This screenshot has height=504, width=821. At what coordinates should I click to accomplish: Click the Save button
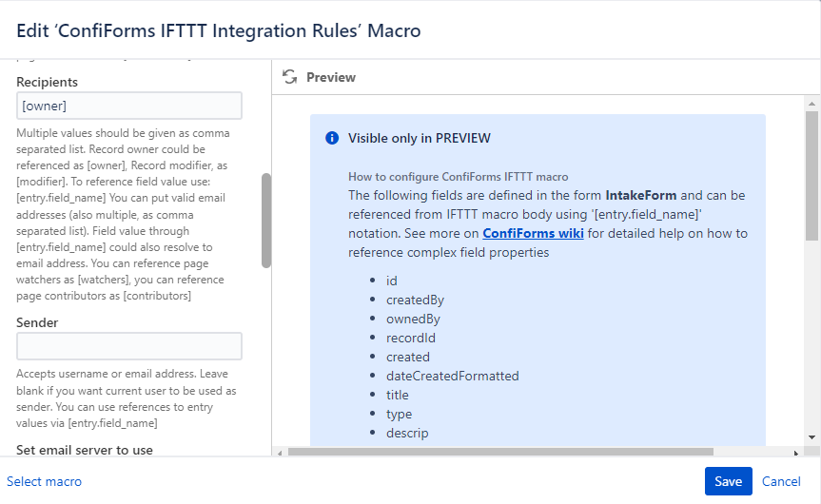[729, 481]
